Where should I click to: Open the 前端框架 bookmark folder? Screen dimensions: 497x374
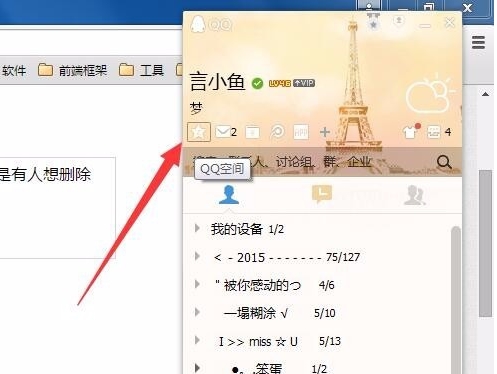[x=72, y=70]
